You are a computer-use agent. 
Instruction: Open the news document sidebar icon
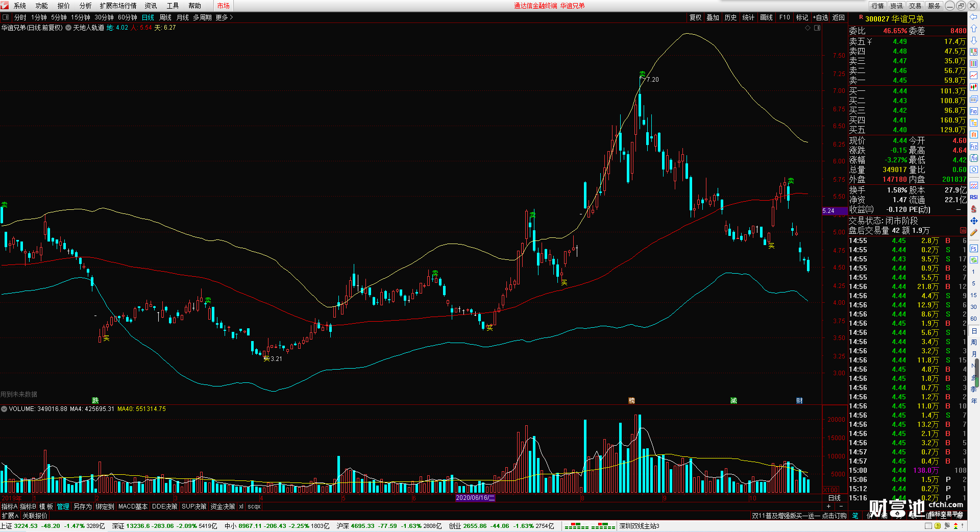(x=974, y=99)
